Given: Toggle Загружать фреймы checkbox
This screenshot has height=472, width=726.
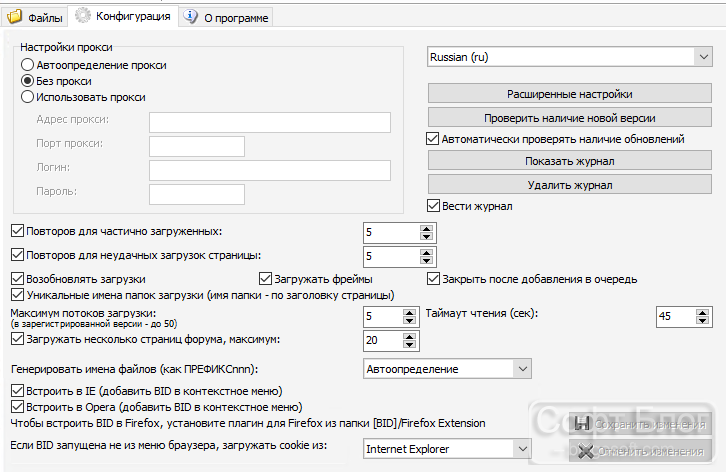Looking at the screenshot, I should (265, 279).
